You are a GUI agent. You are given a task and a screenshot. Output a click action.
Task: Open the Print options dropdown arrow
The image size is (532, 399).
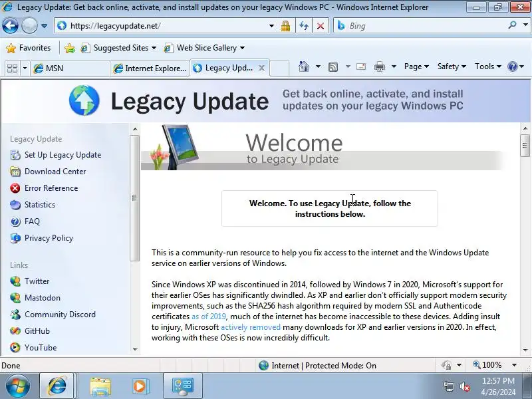coord(394,66)
